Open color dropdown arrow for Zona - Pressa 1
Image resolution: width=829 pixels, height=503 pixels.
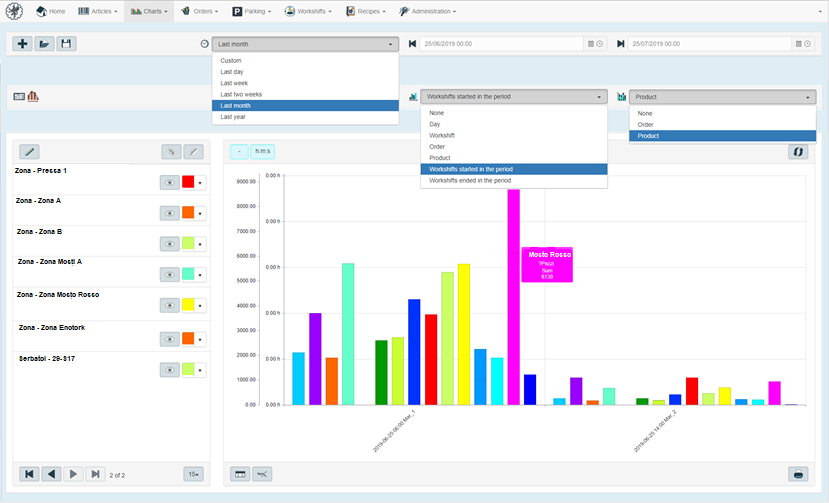200,183
